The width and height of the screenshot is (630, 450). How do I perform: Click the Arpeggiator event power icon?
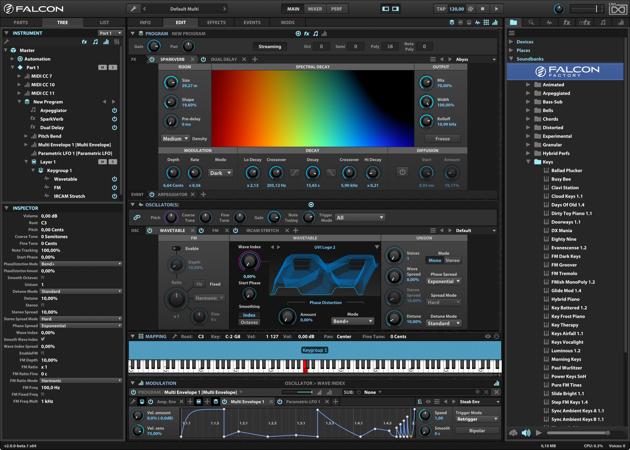[x=150, y=194]
